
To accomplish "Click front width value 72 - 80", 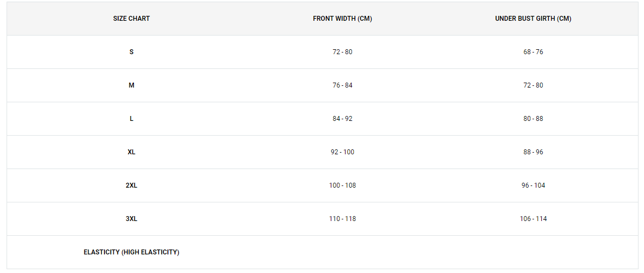I will [x=343, y=52].
